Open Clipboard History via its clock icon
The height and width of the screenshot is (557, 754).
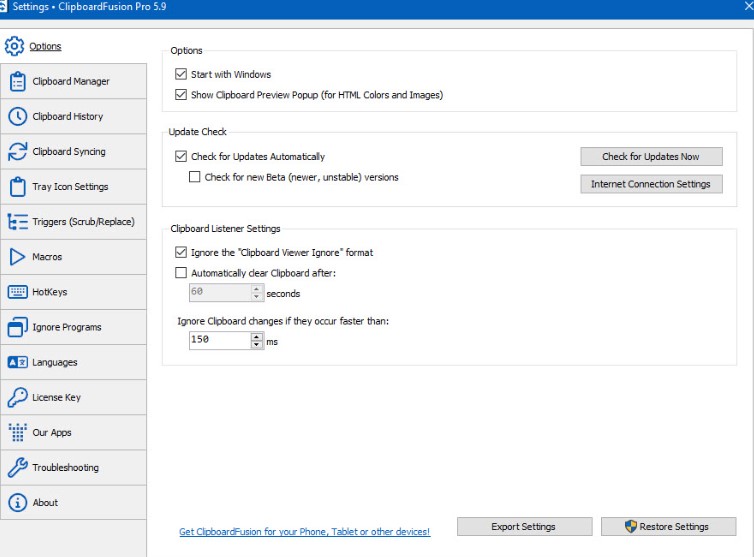(x=17, y=117)
